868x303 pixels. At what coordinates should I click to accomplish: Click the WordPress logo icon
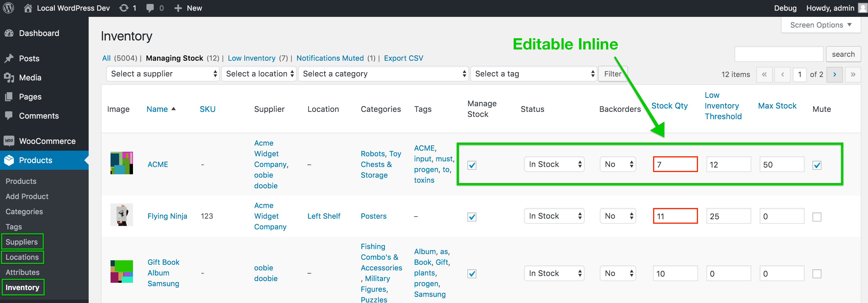point(9,8)
